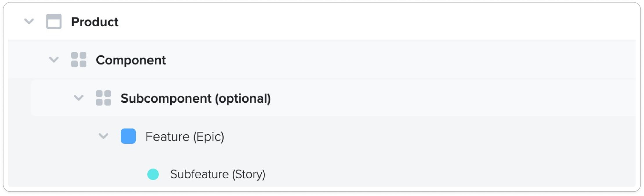Click empty space in the Feature (Epic) row
644x196 pixels.
406,136
